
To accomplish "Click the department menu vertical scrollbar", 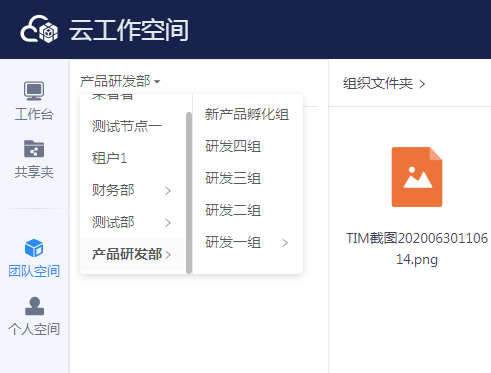I will [x=189, y=193].
